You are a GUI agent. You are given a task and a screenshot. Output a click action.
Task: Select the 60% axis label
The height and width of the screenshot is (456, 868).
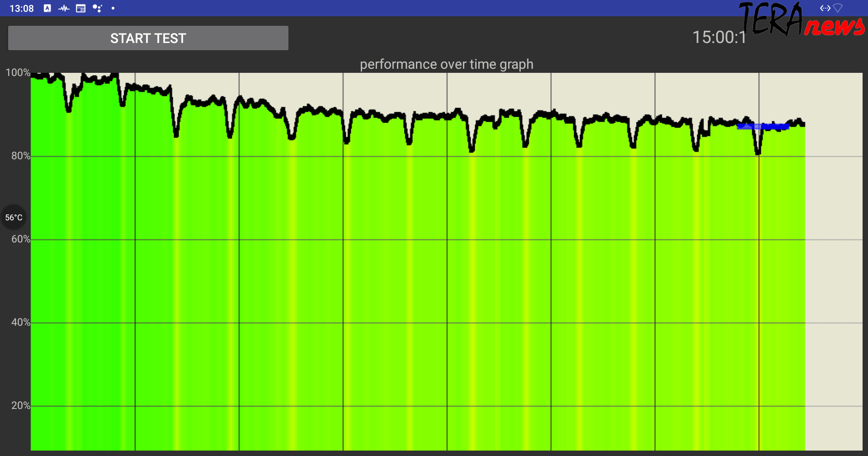coord(20,239)
